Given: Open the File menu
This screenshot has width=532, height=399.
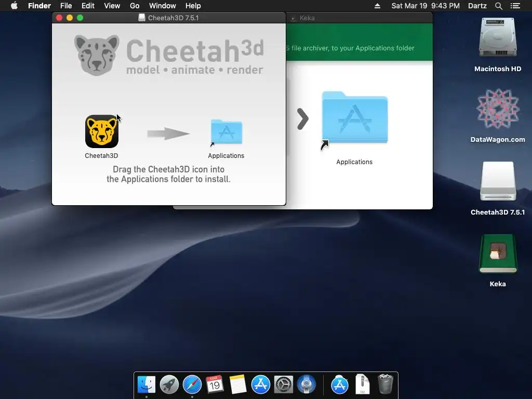Looking at the screenshot, I should click(66, 6).
